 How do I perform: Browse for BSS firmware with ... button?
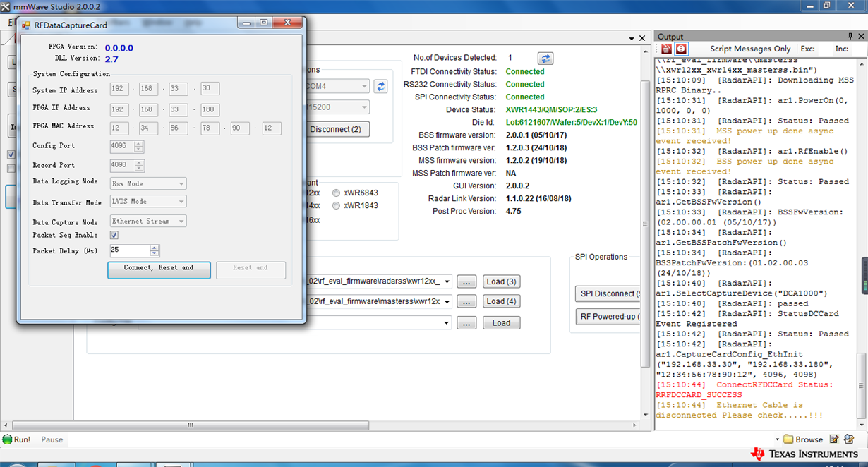click(x=466, y=281)
